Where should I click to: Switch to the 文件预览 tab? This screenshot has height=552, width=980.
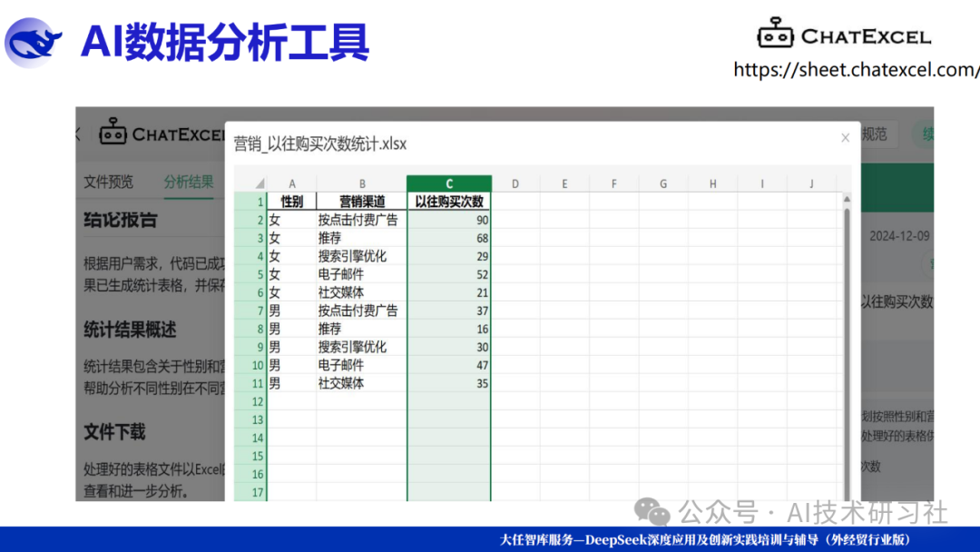click(109, 182)
